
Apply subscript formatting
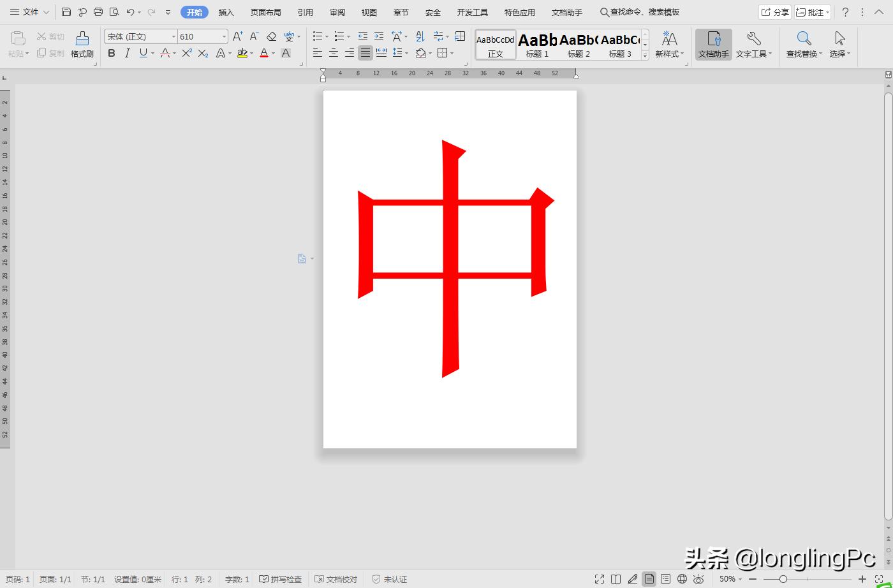[202, 54]
